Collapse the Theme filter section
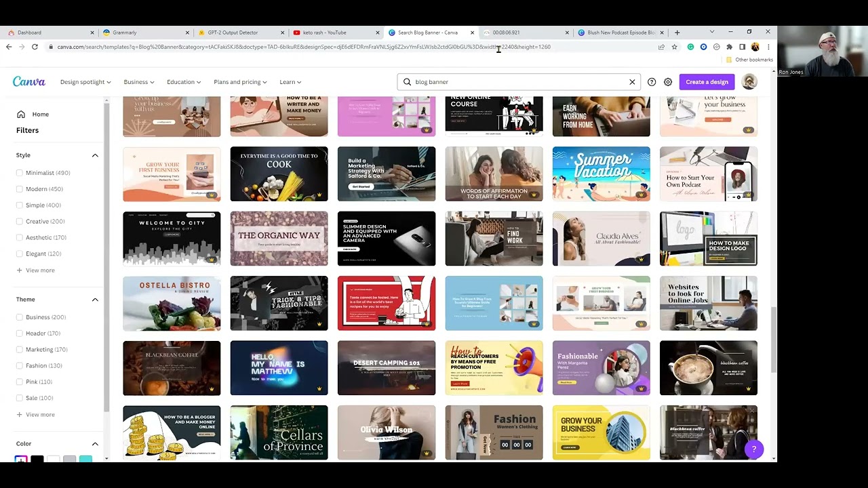 [x=95, y=300]
